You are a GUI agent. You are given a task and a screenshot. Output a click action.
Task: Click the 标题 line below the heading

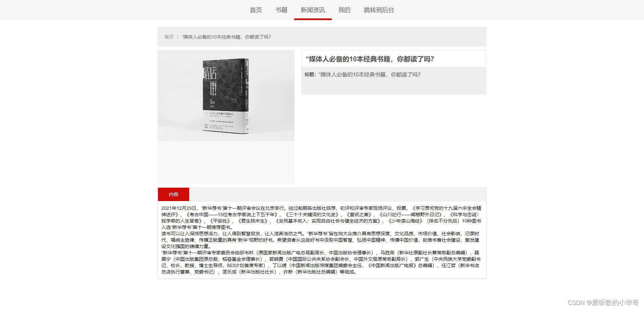pos(362,74)
